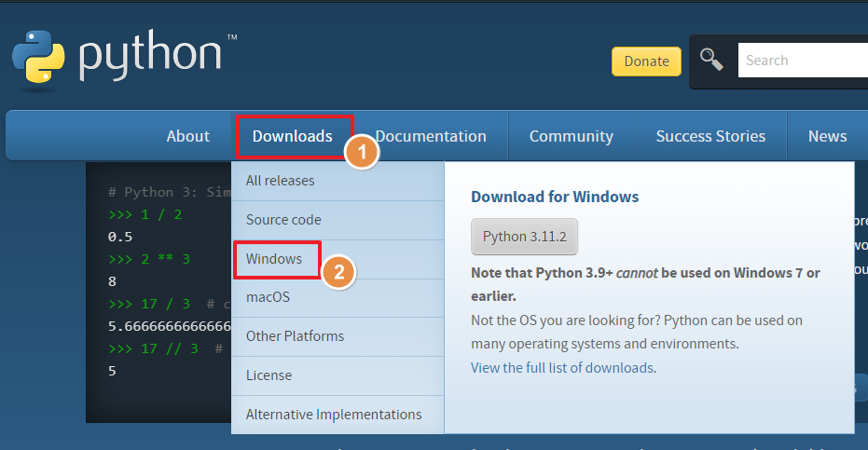Select Windows in the Downloads dropdown
This screenshot has width=868, height=450.
click(x=338, y=259)
